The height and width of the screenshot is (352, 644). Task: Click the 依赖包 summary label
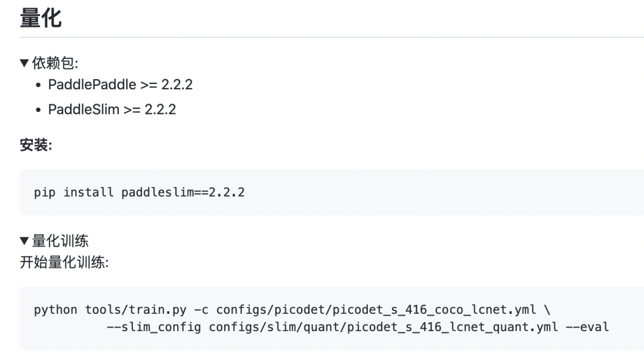point(55,63)
